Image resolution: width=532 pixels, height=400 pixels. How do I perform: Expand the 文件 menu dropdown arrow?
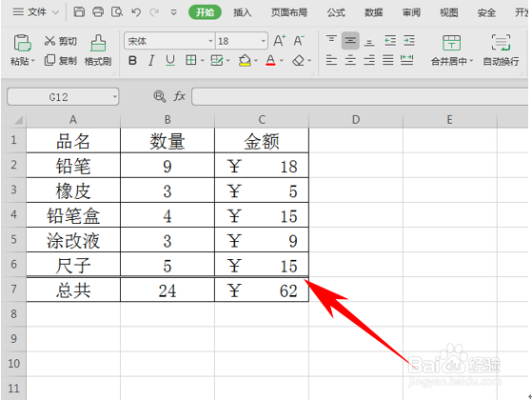point(55,12)
